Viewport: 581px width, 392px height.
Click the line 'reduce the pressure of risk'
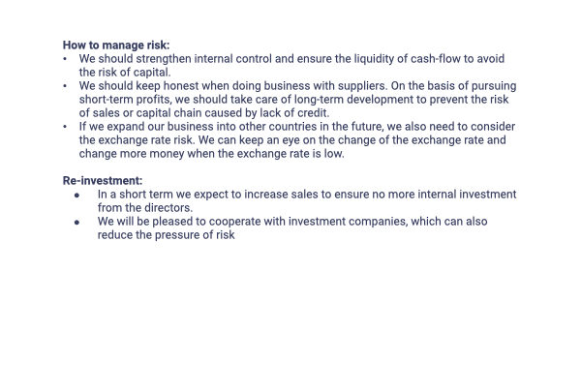coord(166,235)
